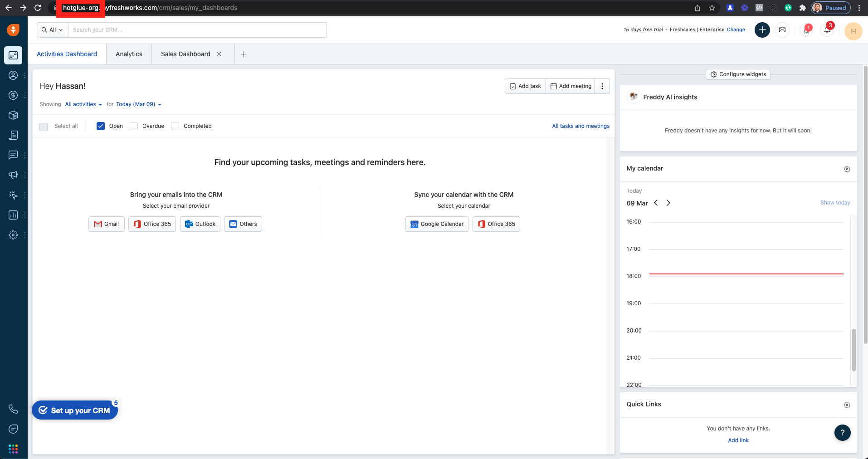Sync with Google Calendar
This screenshot has width=868, height=459.
pos(437,224)
